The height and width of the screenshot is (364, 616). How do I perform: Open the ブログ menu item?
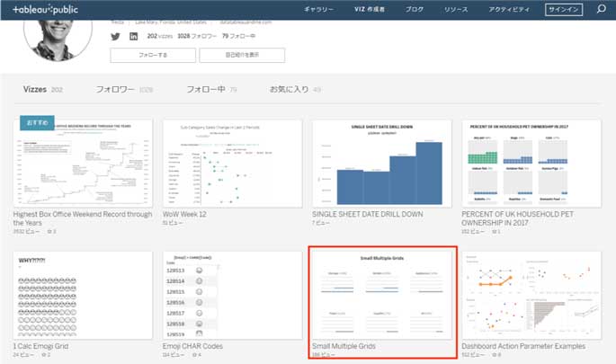coord(415,10)
